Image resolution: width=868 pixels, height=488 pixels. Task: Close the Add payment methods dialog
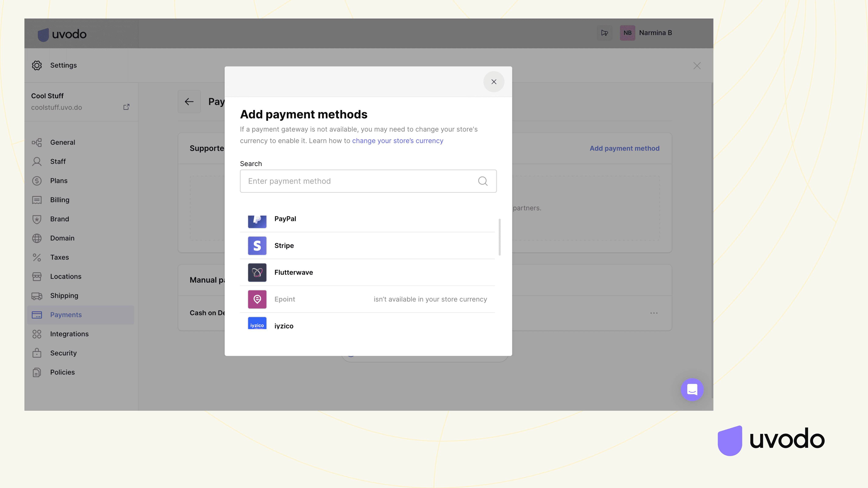click(x=494, y=82)
